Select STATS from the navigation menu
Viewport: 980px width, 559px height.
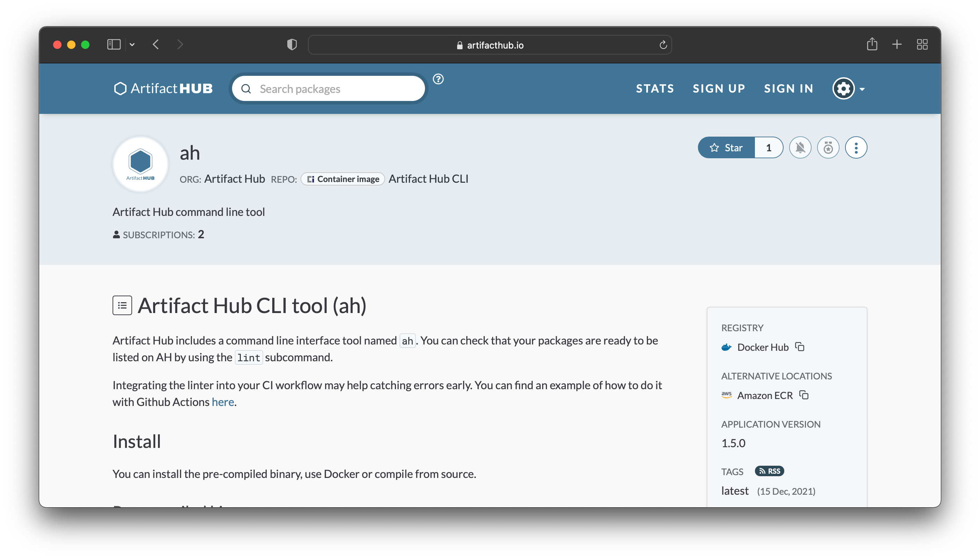[x=654, y=88]
